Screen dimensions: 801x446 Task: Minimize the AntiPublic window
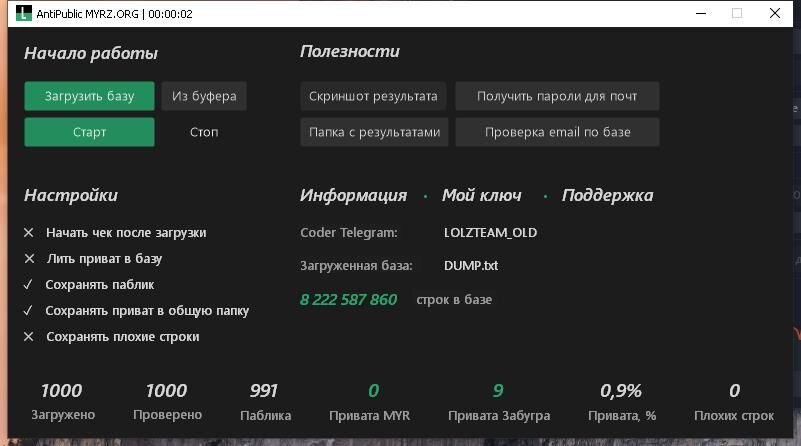[x=701, y=13]
